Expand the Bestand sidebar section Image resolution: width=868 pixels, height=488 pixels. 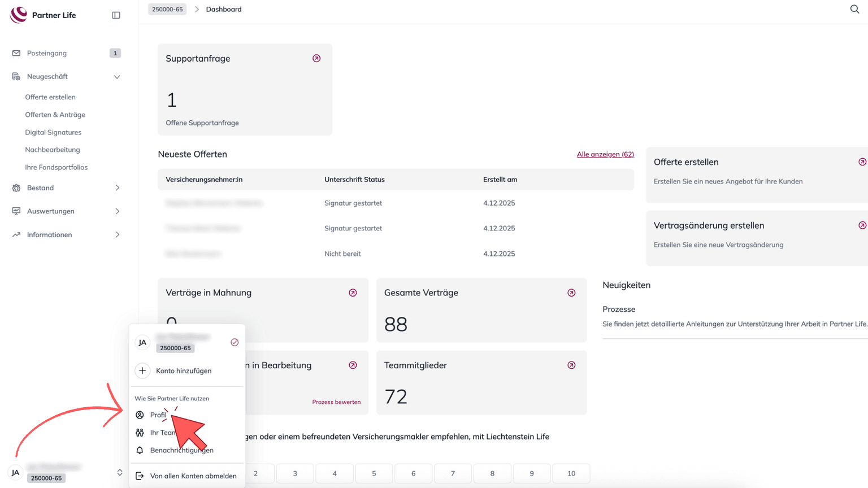117,188
